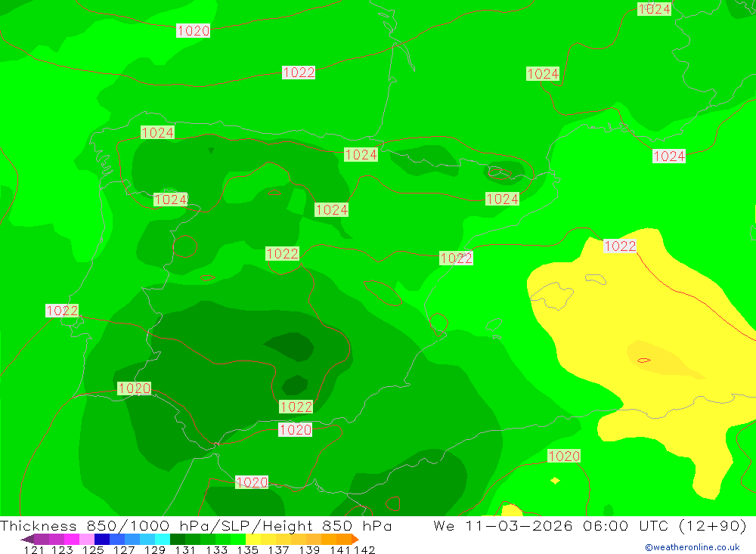This screenshot has height=554, width=756.
Task: Click the 06:00 forecast time
Action: click(606, 526)
